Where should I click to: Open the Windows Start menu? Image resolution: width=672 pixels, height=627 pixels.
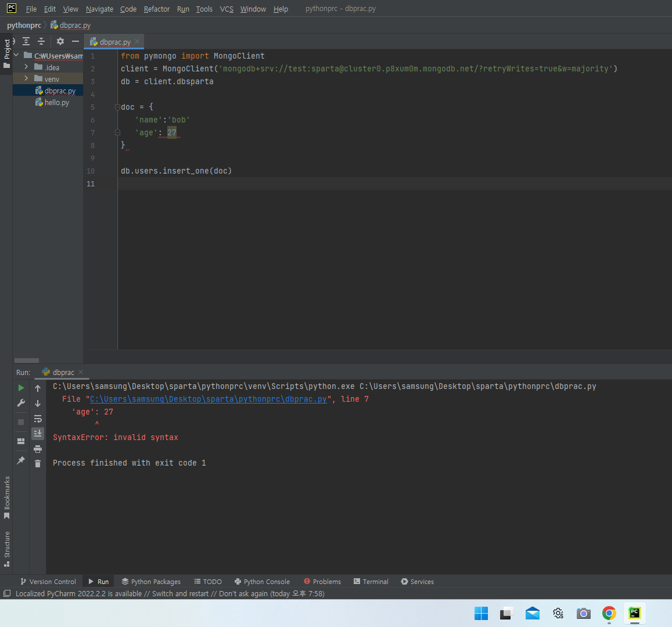(481, 613)
